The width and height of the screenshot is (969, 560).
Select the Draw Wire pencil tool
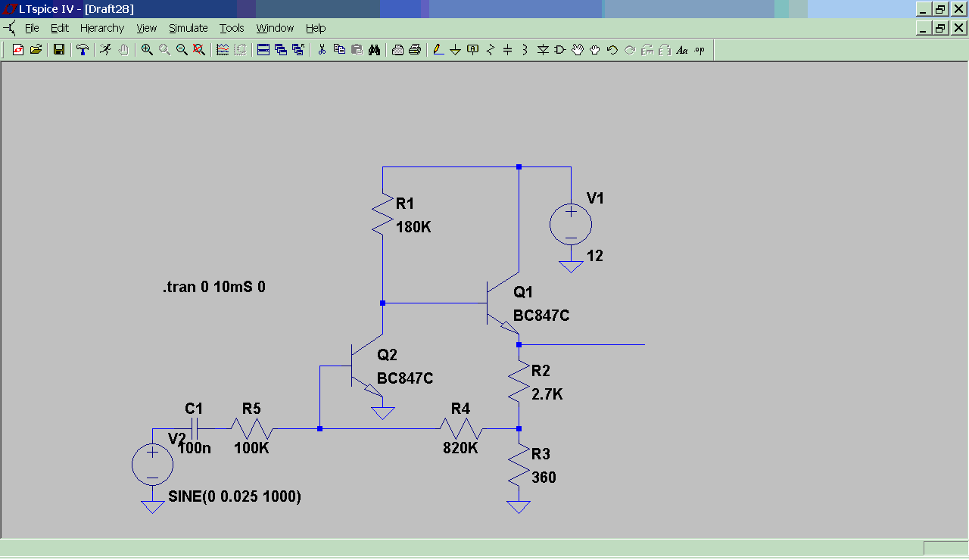point(438,50)
